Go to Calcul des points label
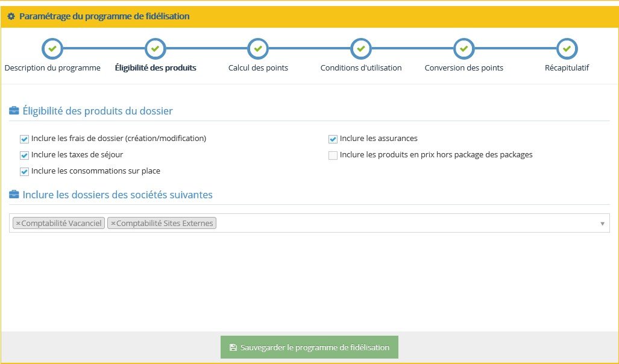 tap(258, 68)
